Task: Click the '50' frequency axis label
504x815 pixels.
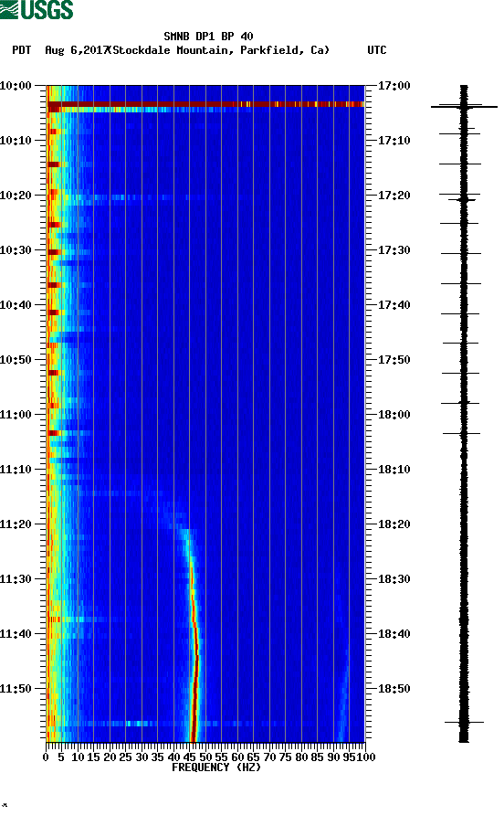Action: point(205,757)
